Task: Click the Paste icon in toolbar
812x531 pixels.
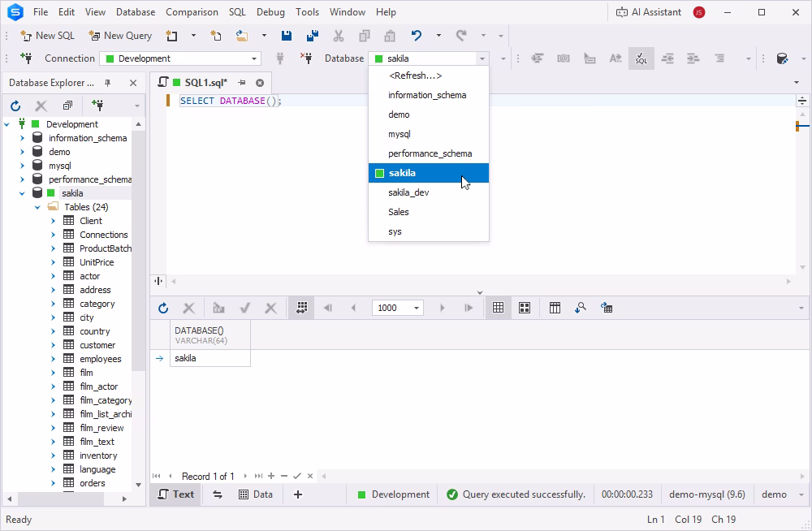Action: point(390,36)
